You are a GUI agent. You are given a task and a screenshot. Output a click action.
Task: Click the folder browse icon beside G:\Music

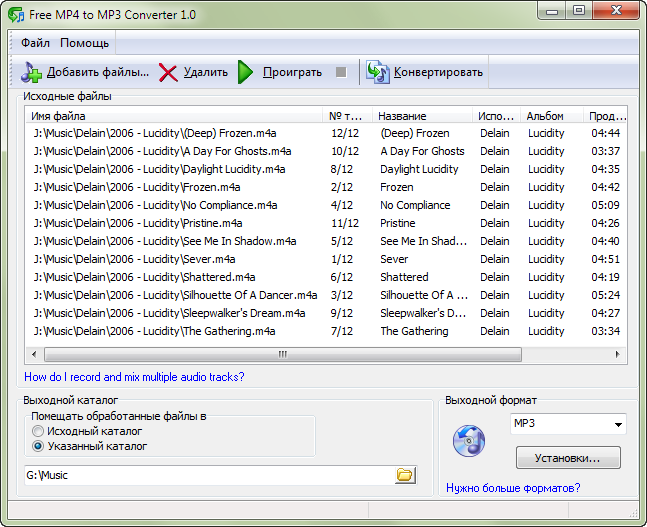[405, 475]
